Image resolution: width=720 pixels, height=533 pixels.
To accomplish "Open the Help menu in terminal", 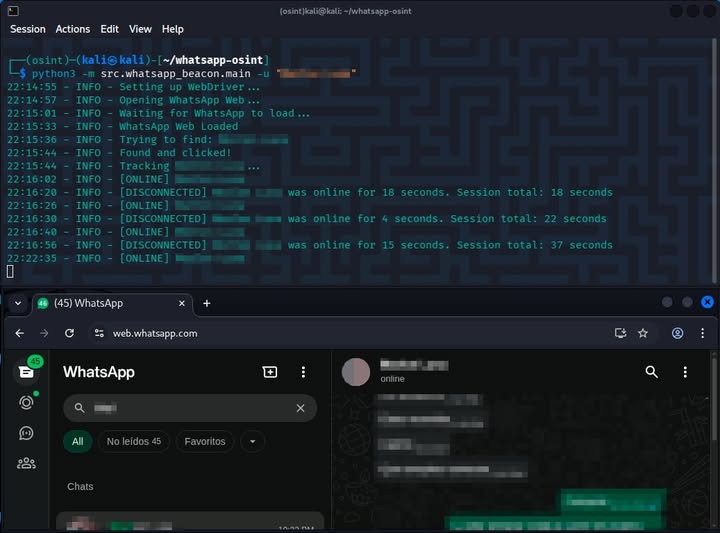I will coord(172,29).
